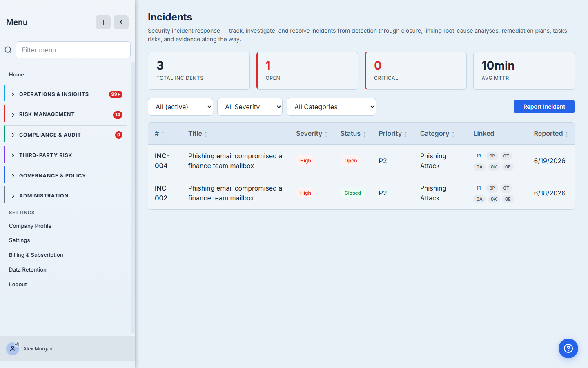588x368 pixels.
Task: Click the 0K linked badge for INC-004
Action: pyautogui.click(x=494, y=167)
